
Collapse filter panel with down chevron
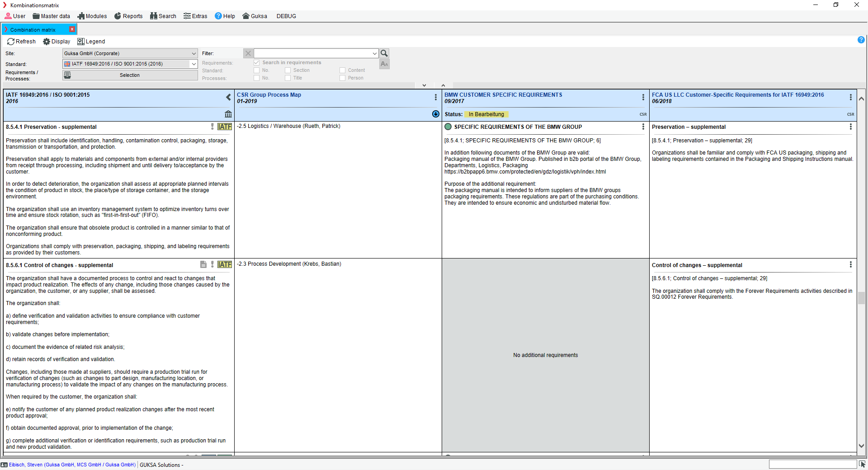[x=424, y=85]
